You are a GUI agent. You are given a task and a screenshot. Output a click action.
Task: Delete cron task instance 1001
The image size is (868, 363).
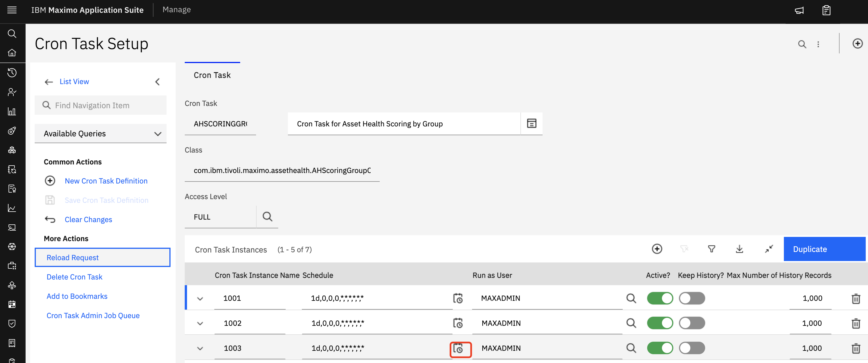[x=855, y=299]
